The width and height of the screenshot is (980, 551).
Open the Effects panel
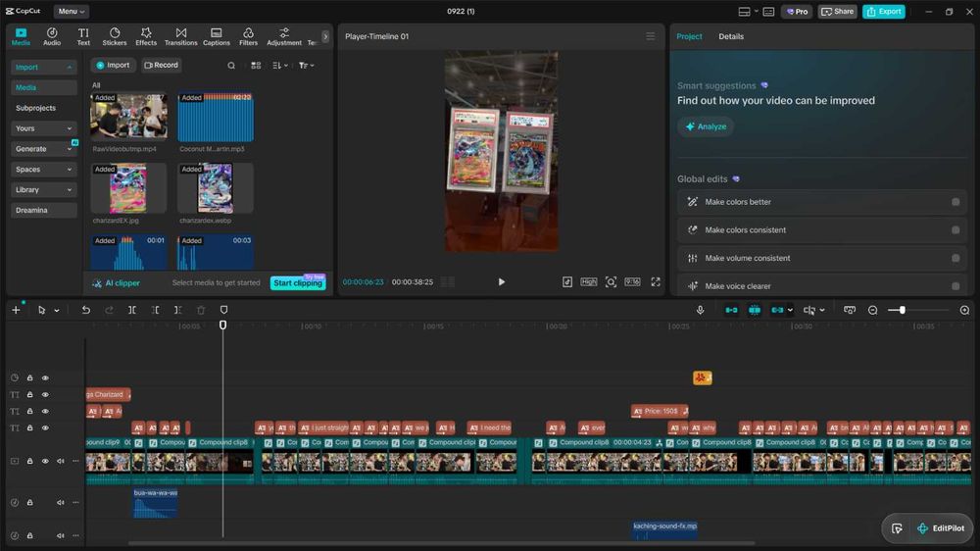(146, 36)
